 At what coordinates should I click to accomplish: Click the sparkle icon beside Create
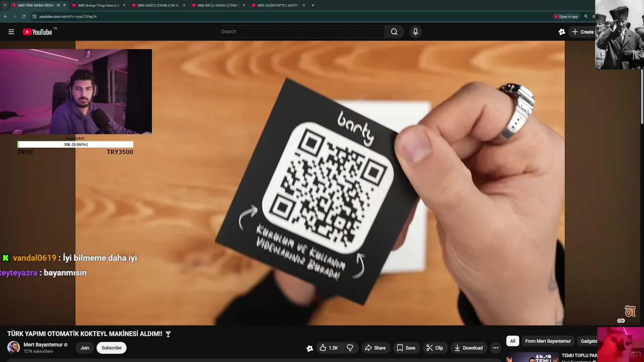[x=562, y=32]
